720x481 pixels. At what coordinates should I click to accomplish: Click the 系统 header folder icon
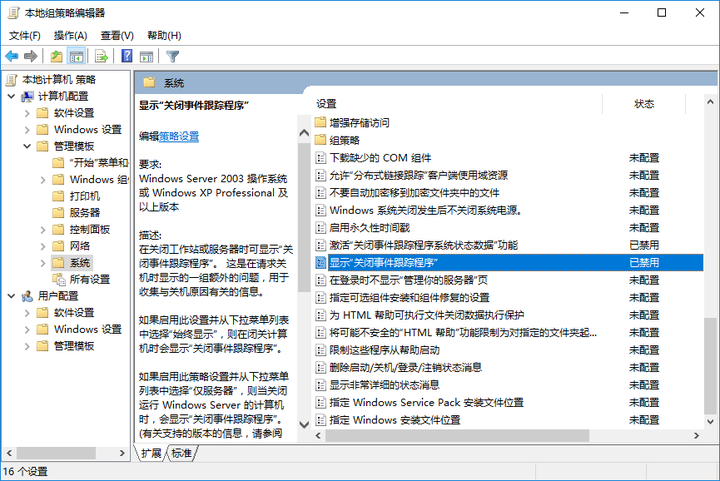coord(149,83)
